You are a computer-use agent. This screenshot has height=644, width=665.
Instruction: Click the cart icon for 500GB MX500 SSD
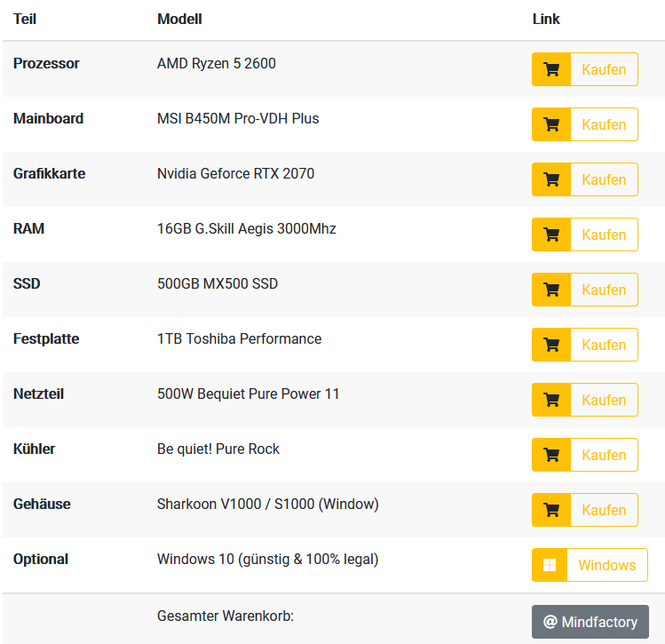tap(551, 290)
